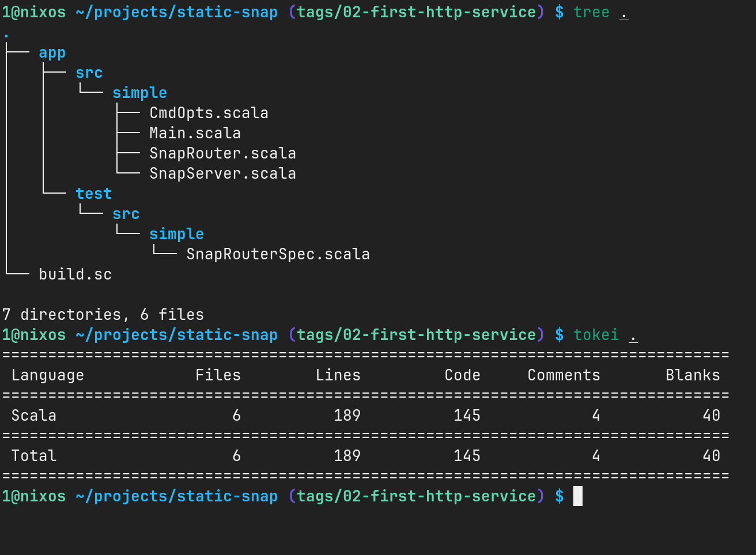Click the Blanks column header
This screenshot has width=756, height=555.
point(693,375)
